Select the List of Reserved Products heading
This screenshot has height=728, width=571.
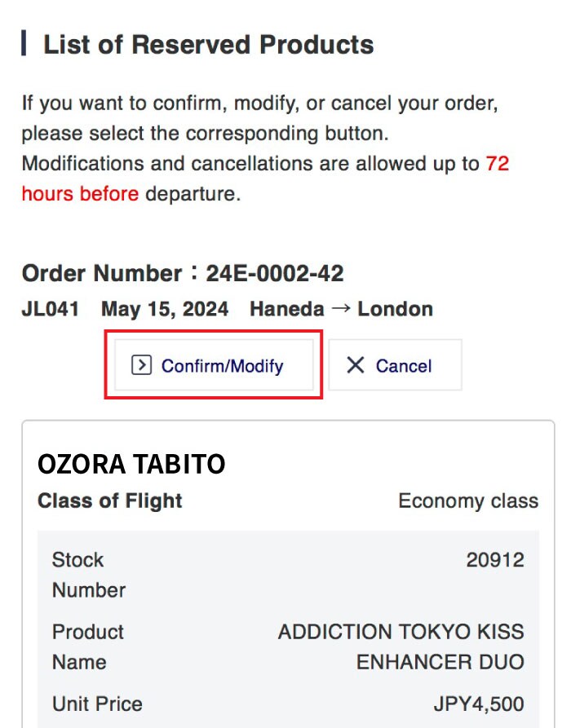point(208,44)
